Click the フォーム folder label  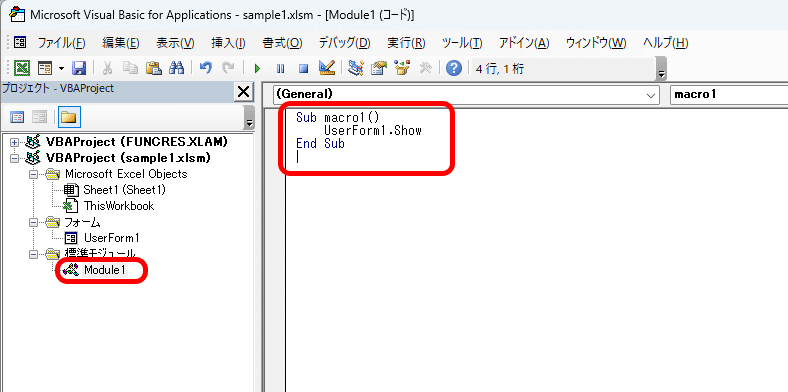click(83, 222)
